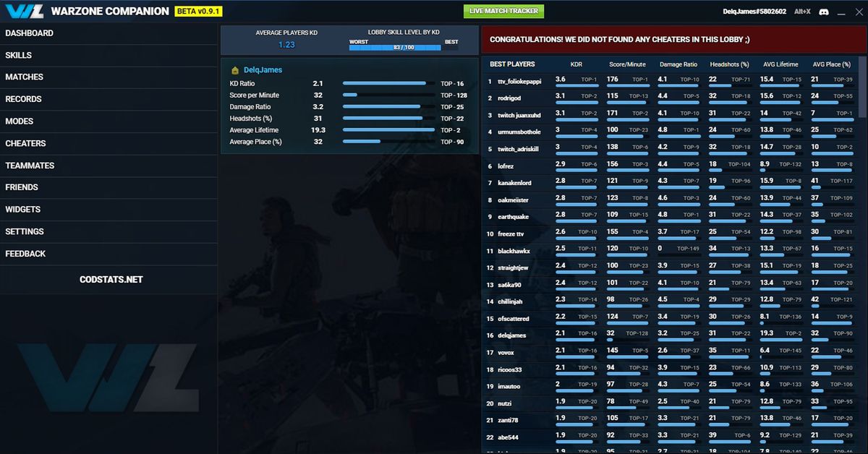Open the FEEDBACK page
868x454 pixels.
click(25, 253)
